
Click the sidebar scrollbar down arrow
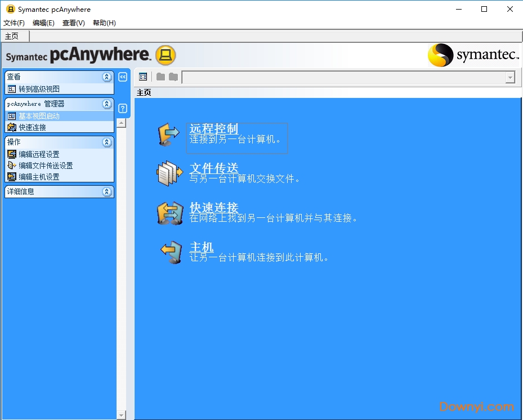121,415
